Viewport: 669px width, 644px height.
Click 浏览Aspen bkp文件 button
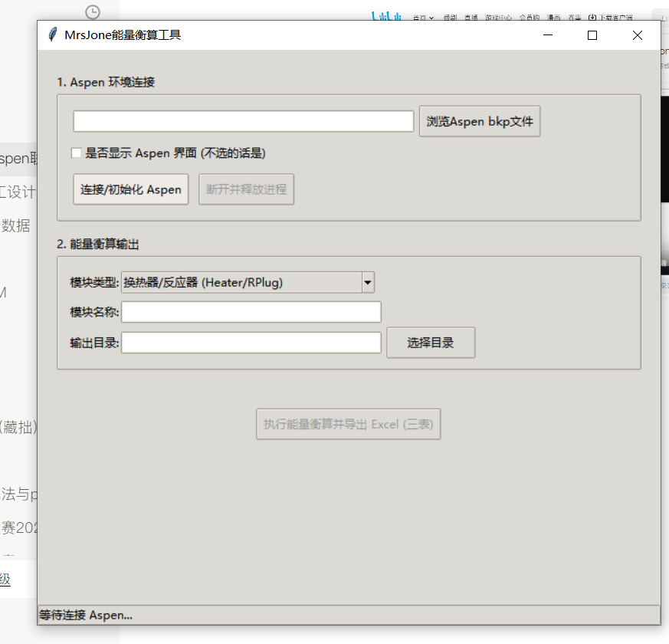pyautogui.click(x=480, y=121)
